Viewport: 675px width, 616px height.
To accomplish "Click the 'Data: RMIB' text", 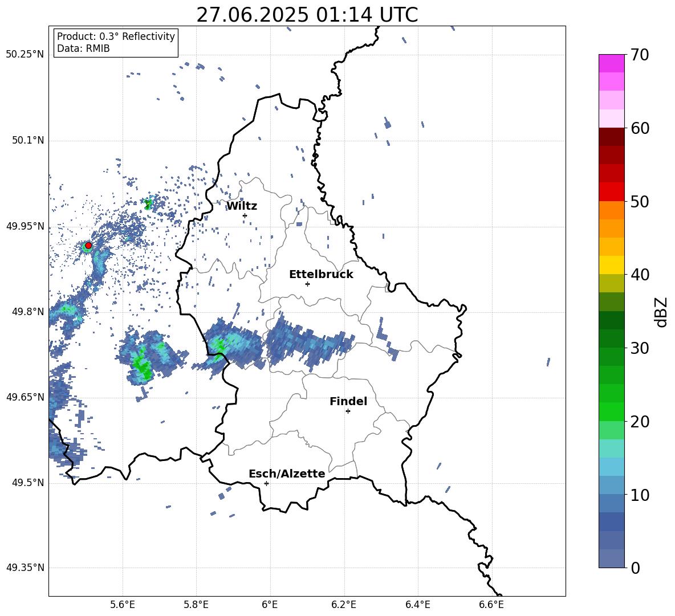I will (x=83, y=48).
